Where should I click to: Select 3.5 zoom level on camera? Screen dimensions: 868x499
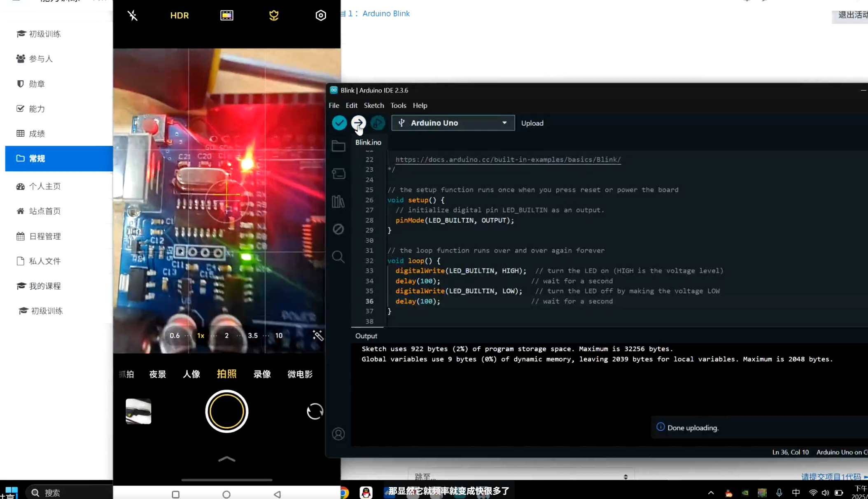(x=253, y=336)
